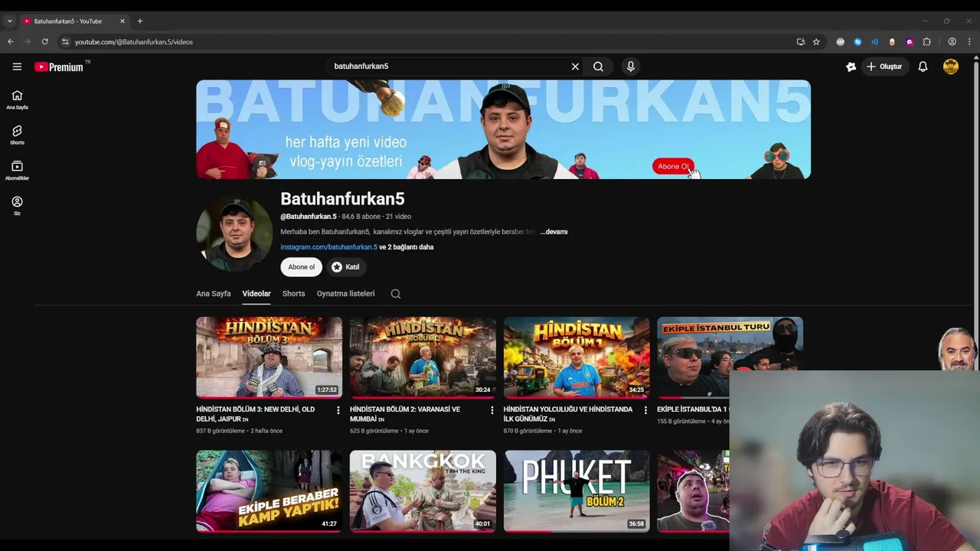Play the HİNDİSTAN BÖLÜM 3 thumbnail
Screen dimensions: 980x551
(269, 357)
